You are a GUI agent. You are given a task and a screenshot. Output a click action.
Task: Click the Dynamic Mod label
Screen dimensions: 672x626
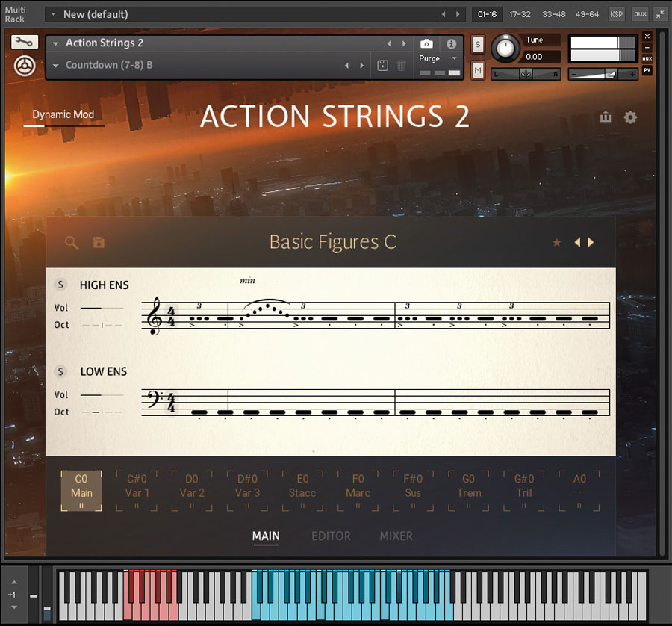[x=63, y=114]
